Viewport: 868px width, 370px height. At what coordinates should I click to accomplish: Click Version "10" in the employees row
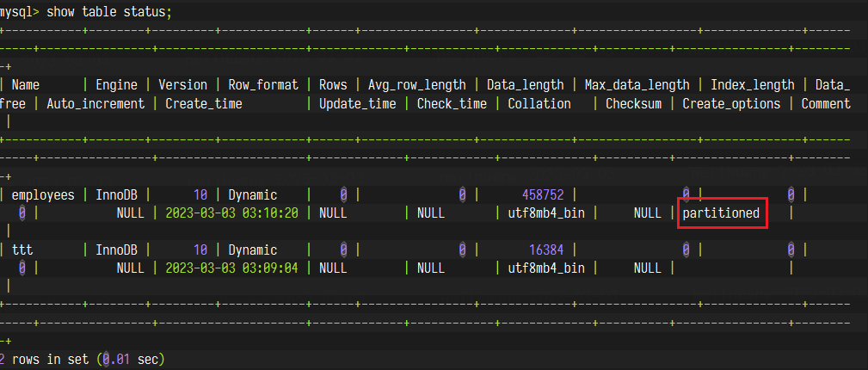[200, 195]
